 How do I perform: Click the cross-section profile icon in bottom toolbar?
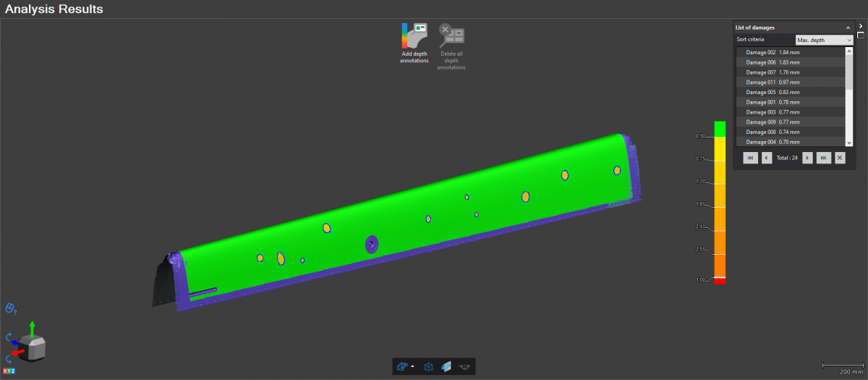464,367
